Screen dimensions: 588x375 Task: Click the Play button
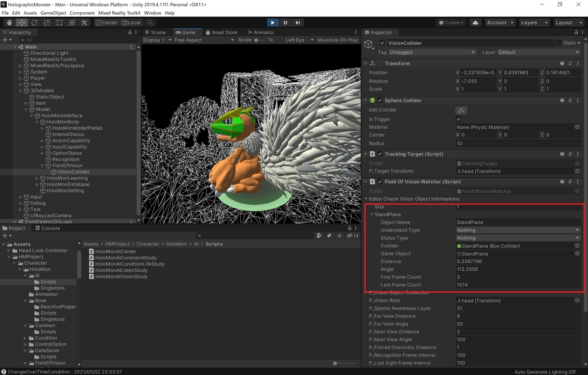tap(272, 23)
